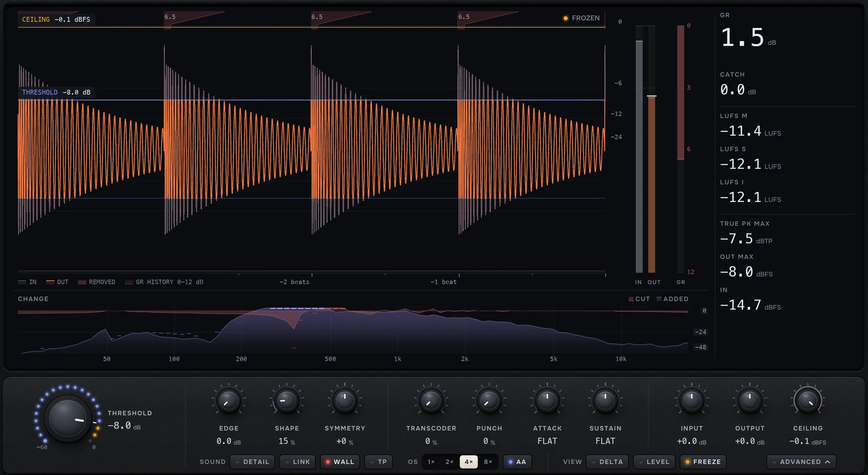Enable Delta view
This screenshot has height=475, width=868.
[607, 462]
